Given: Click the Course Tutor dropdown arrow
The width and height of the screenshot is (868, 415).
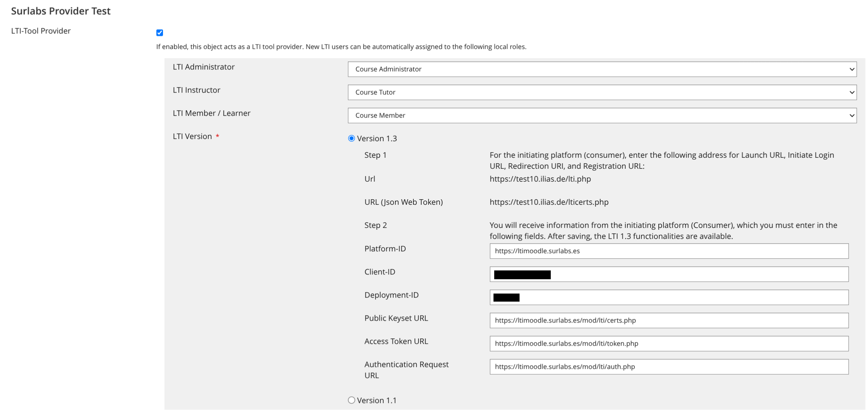Looking at the screenshot, I should pyautogui.click(x=852, y=92).
